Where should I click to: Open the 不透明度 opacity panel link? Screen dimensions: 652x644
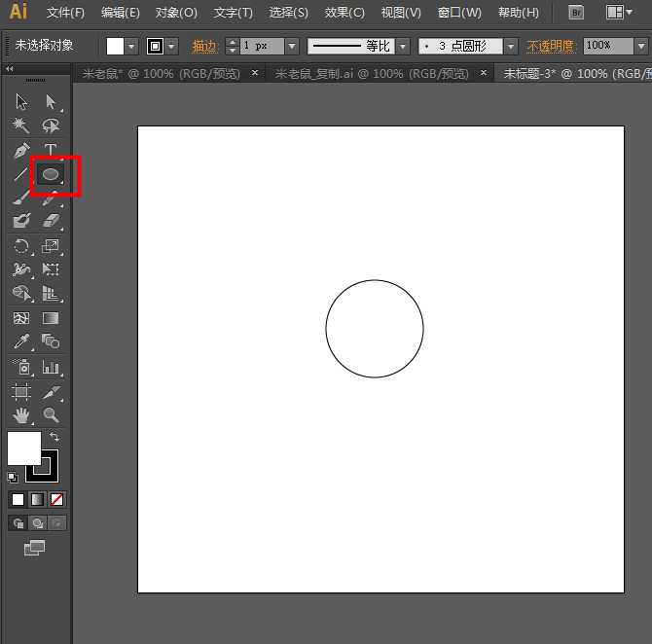(551, 46)
